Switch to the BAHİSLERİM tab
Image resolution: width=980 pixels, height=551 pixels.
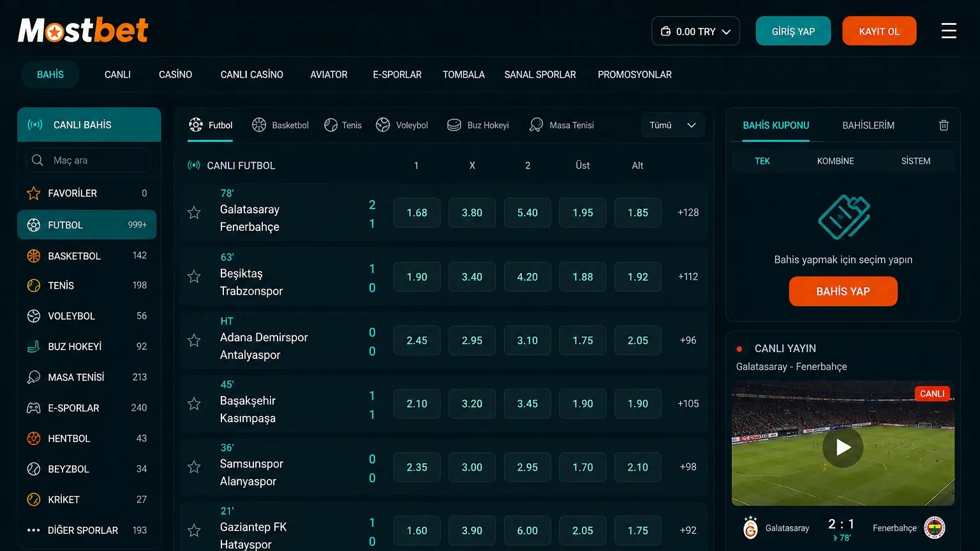(x=868, y=126)
